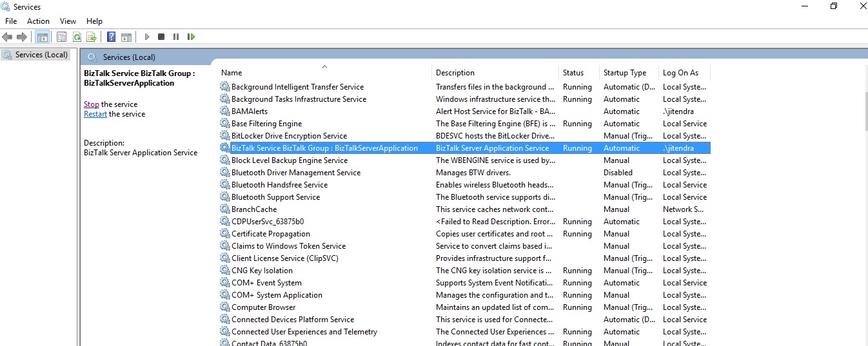Click the Restart Service toolbar icon
The width and height of the screenshot is (868, 346).
tap(191, 37)
